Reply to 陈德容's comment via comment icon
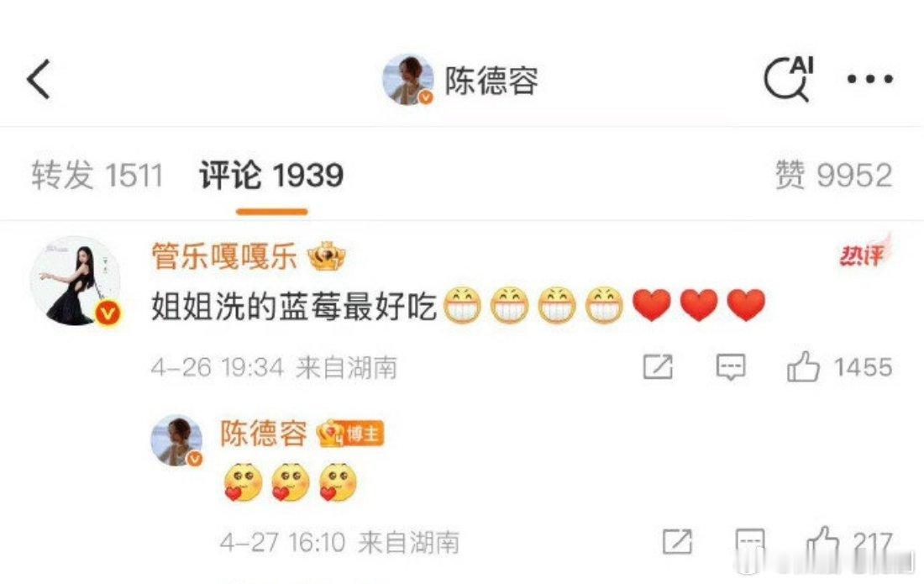This screenshot has height=584, width=924. (x=750, y=542)
